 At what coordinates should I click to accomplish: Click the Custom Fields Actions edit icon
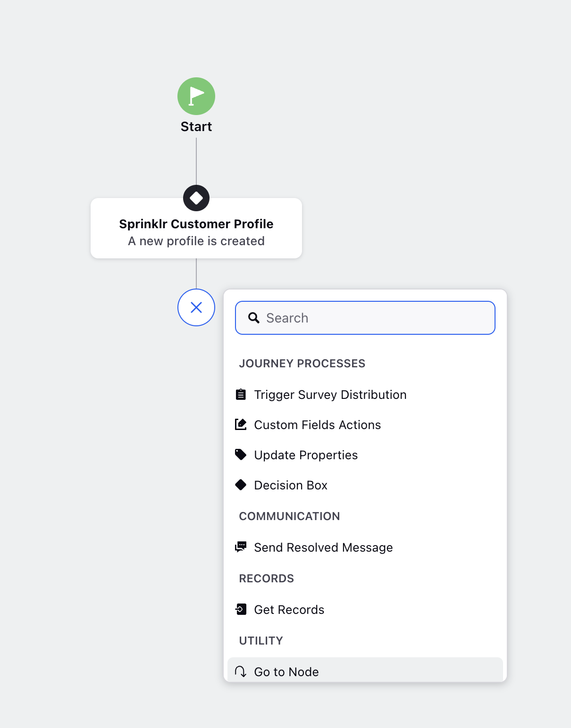point(241,424)
